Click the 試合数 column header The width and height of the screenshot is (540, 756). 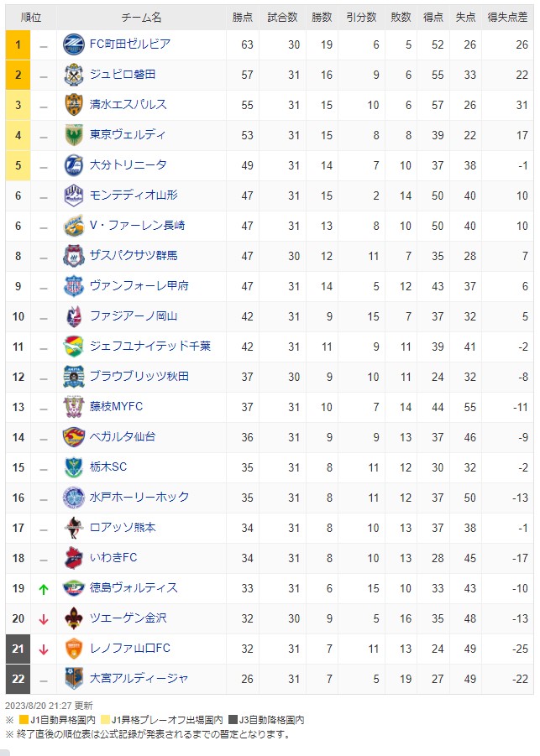point(283,18)
